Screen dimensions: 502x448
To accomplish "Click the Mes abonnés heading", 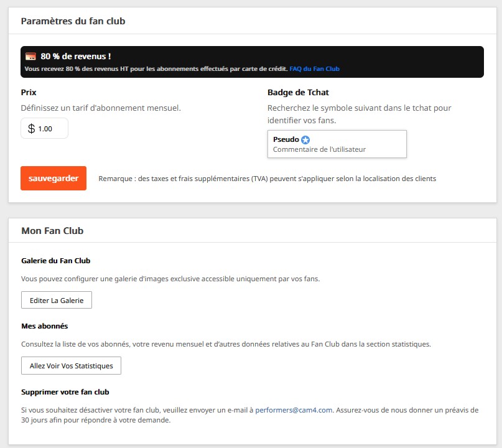I will click(45, 326).
